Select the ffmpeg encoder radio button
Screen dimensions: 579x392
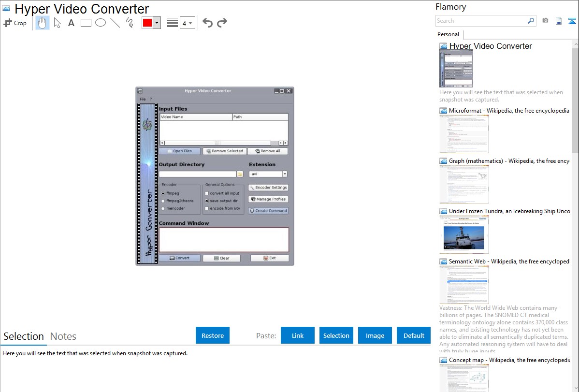[x=163, y=193]
